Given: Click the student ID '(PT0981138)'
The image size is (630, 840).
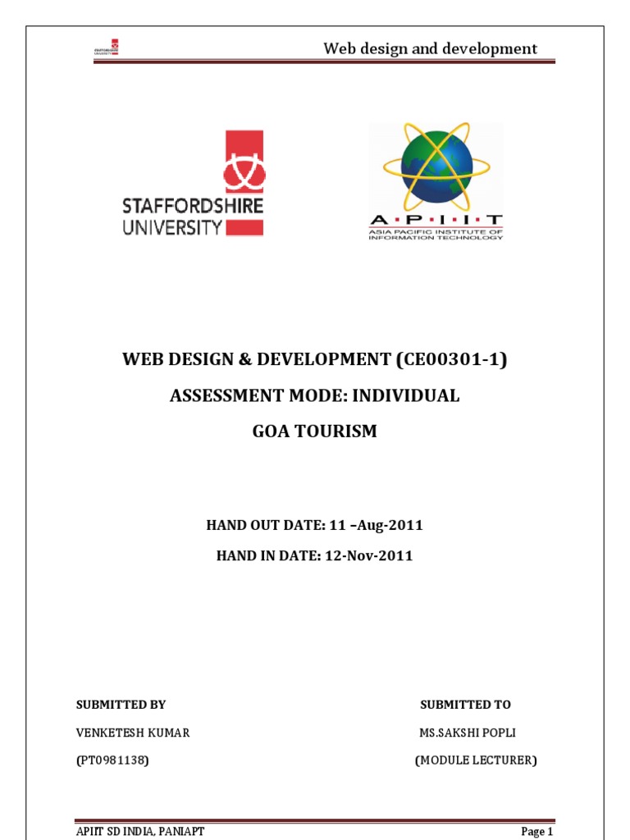Looking at the screenshot, I should tap(112, 760).
